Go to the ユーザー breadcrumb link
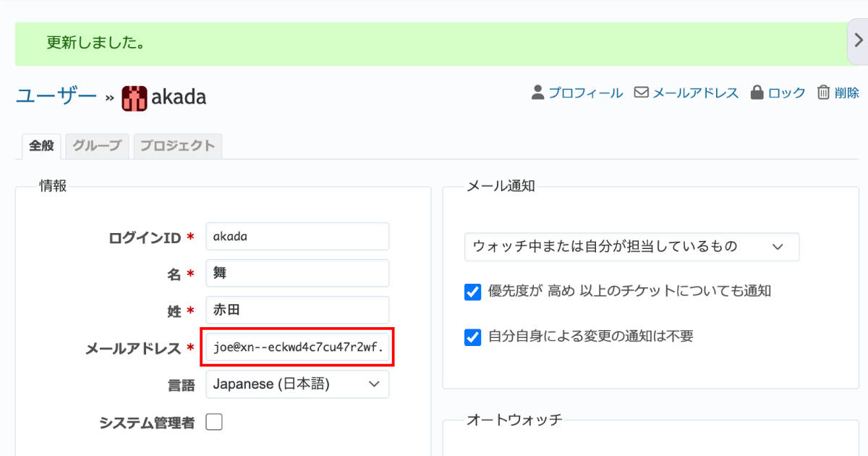This screenshot has height=456, width=868. pyautogui.click(x=56, y=96)
